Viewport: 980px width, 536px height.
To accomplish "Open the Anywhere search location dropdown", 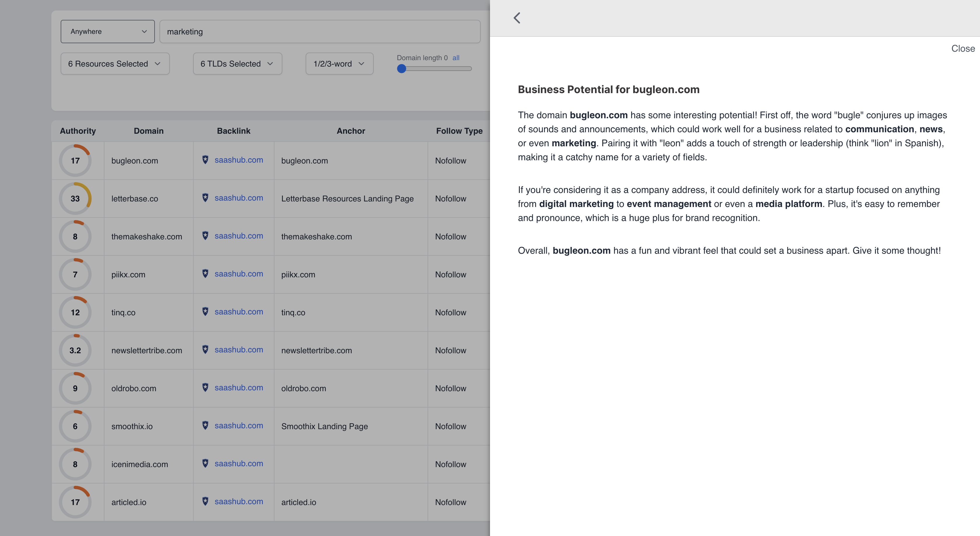I will pos(108,32).
